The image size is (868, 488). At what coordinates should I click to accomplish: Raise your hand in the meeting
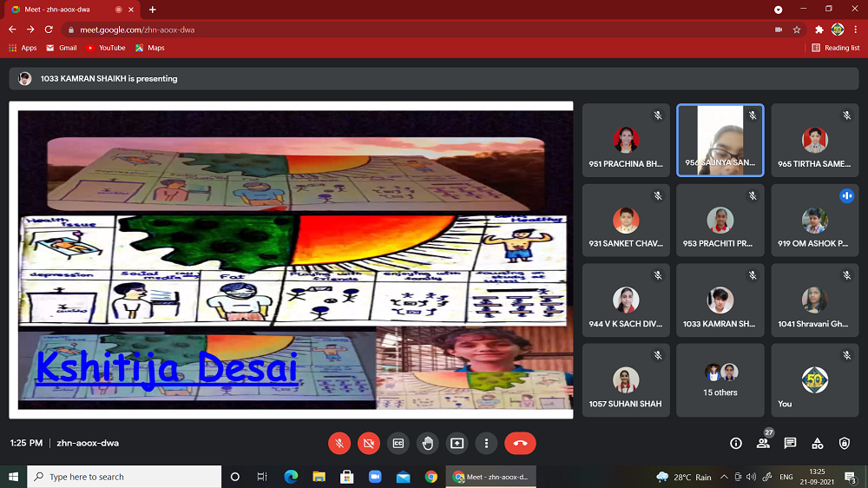click(428, 443)
